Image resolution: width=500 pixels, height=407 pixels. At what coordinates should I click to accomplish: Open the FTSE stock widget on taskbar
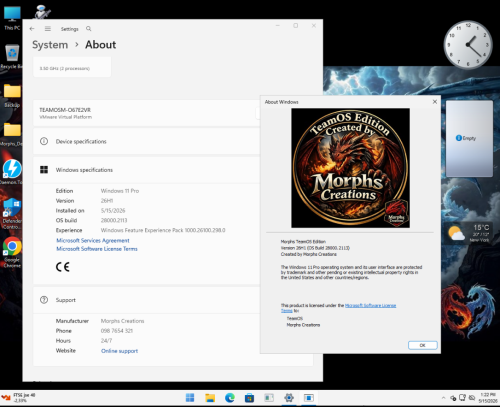point(18,397)
